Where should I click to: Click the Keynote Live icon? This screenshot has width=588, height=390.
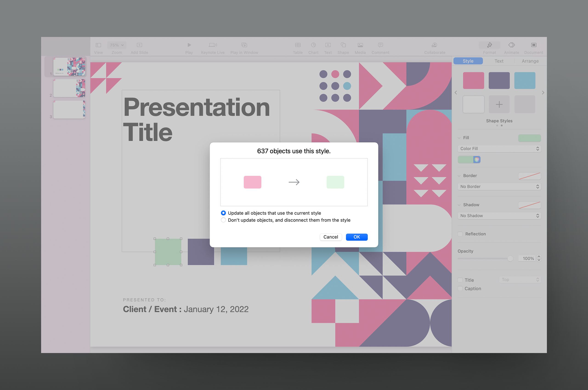tap(213, 45)
